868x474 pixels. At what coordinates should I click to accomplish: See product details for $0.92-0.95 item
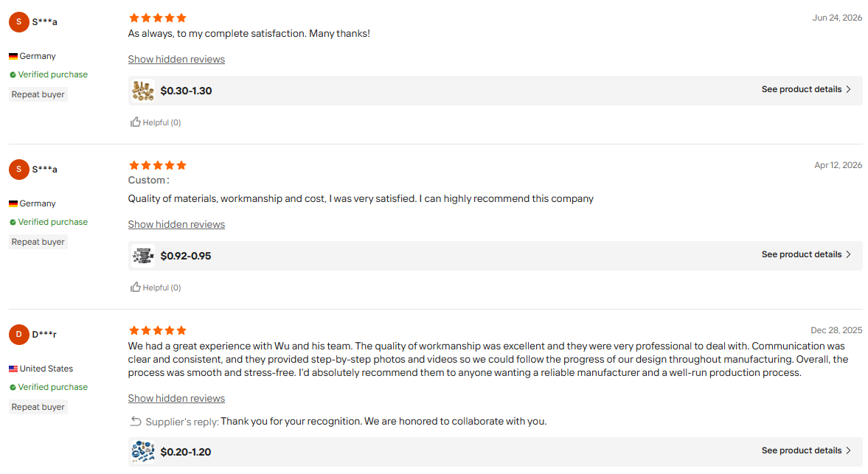(806, 254)
